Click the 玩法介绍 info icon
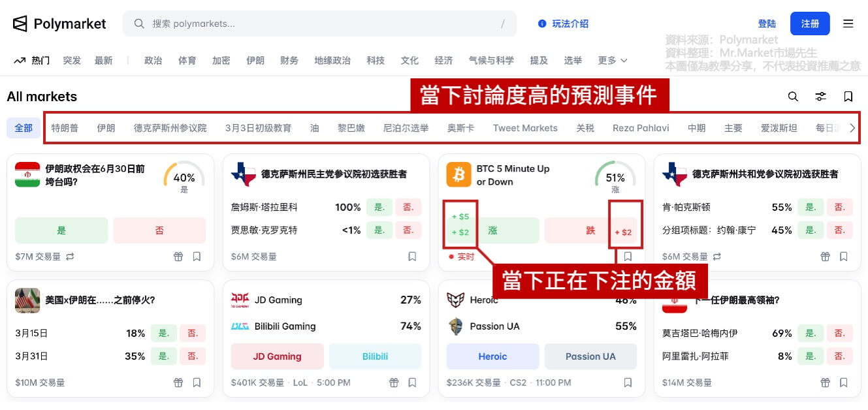This screenshot has height=410, width=868. tap(542, 24)
